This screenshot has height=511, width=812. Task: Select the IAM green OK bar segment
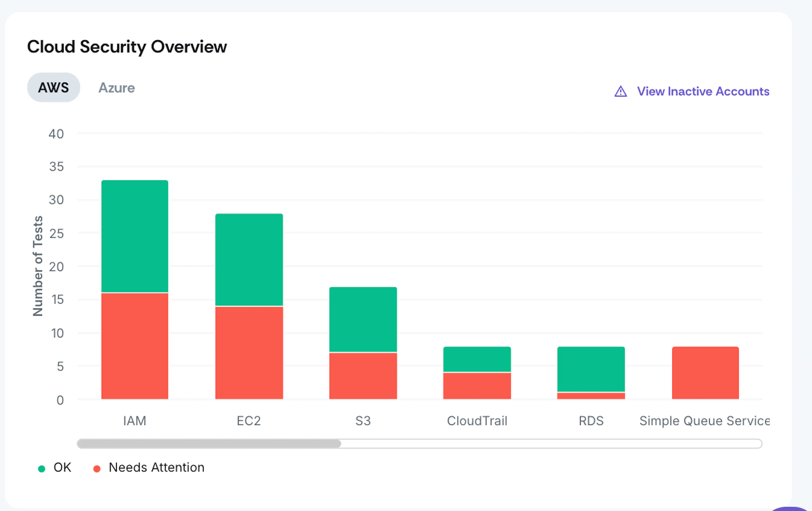pos(135,236)
